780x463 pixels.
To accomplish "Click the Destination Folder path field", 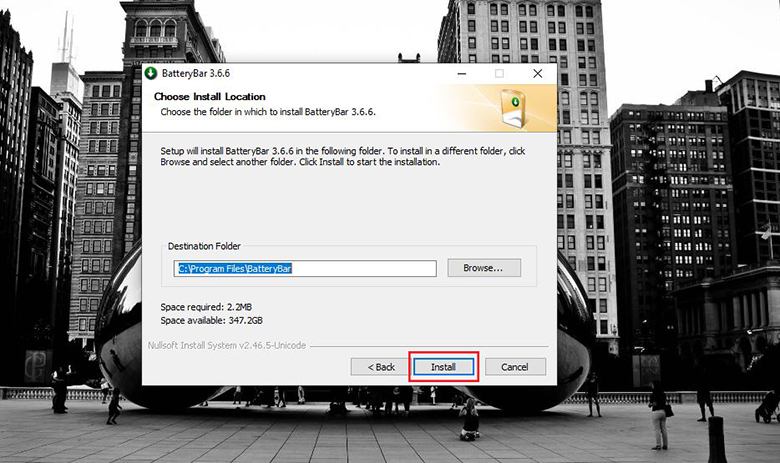I will click(x=306, y=268).
